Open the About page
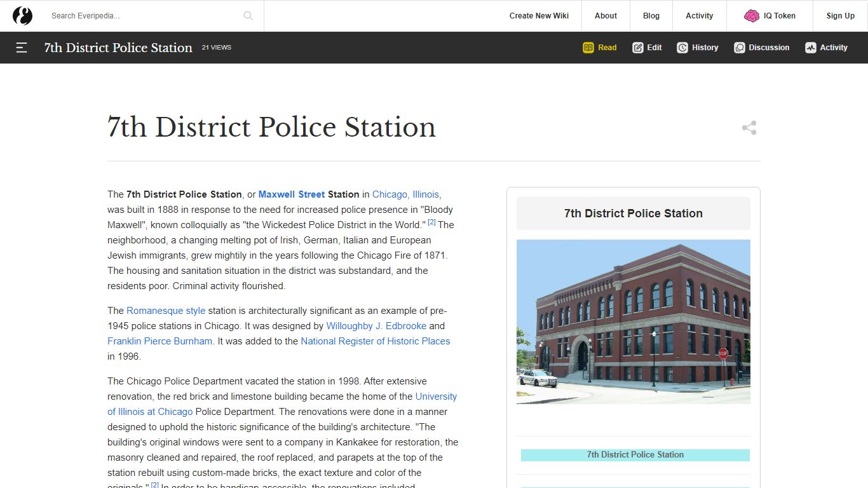This screenshot has width=868, height=488. (606, 16)
